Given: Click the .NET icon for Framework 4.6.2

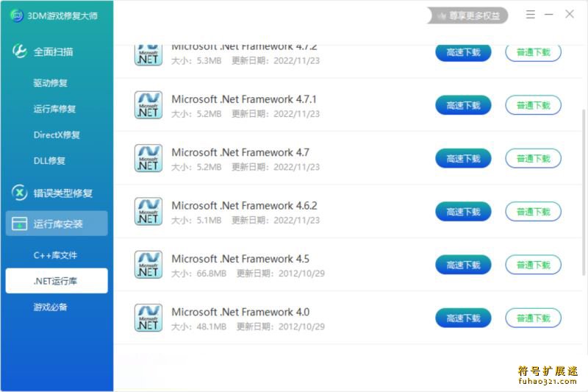Looking at the screenshot, I should point(148,212).
